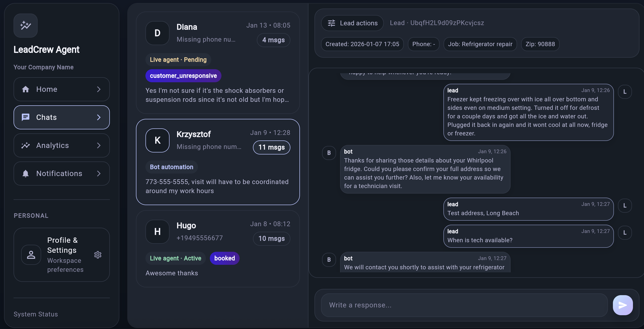Click Krzysztof's avatar circle
644x329 pixels.
tap(157, 140)
